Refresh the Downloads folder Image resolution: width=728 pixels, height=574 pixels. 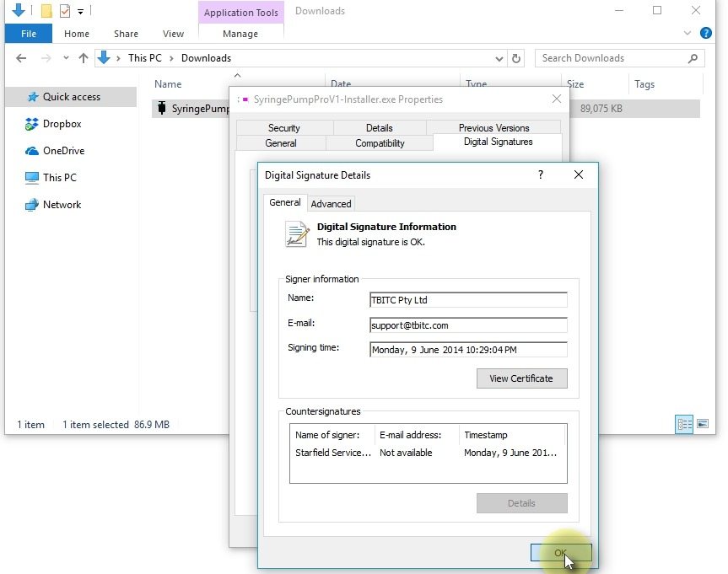point(515,58)
